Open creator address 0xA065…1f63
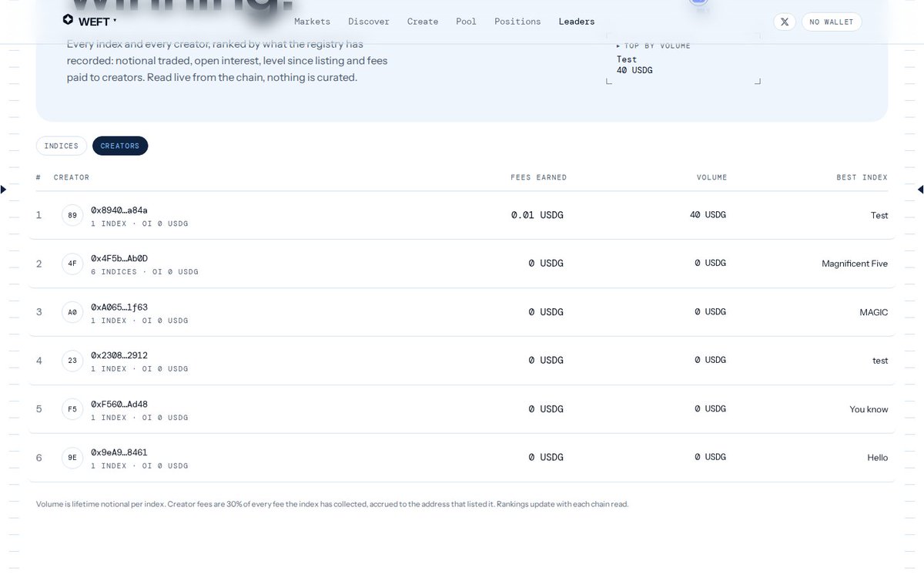 [119, 307]
